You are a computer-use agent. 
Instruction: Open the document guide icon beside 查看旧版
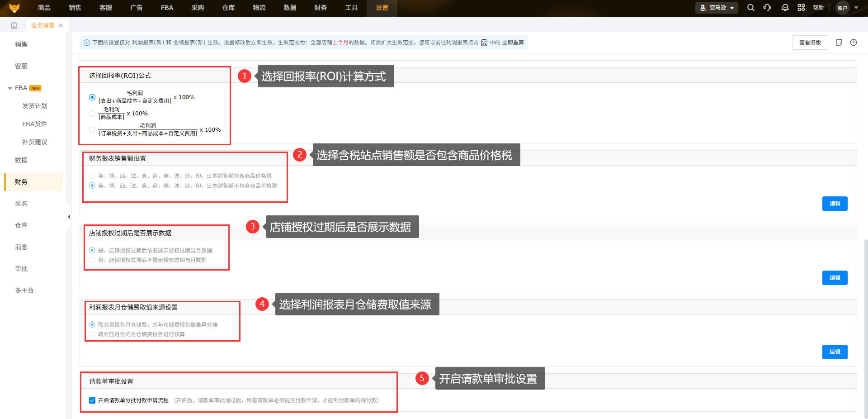pyautogui.click(x=839, y=43)
